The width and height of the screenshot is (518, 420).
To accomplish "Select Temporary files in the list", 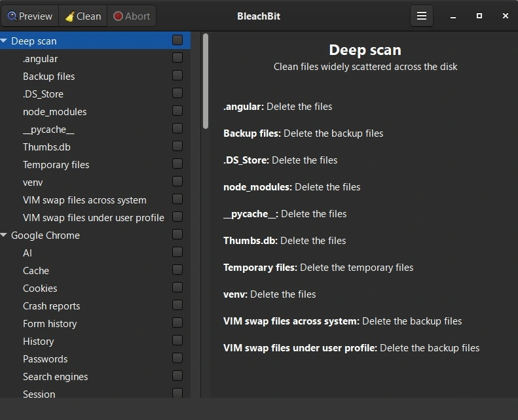I will 95,164.
